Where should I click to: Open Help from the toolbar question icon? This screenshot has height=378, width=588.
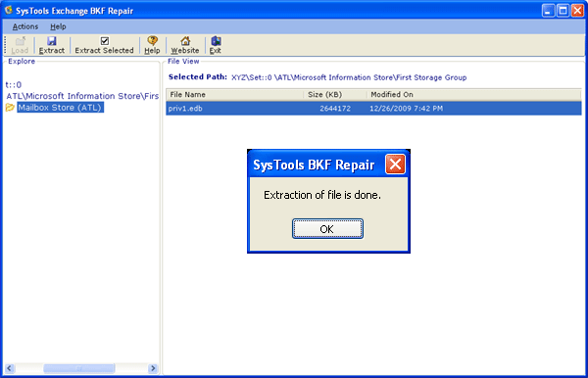pos(152,40)
